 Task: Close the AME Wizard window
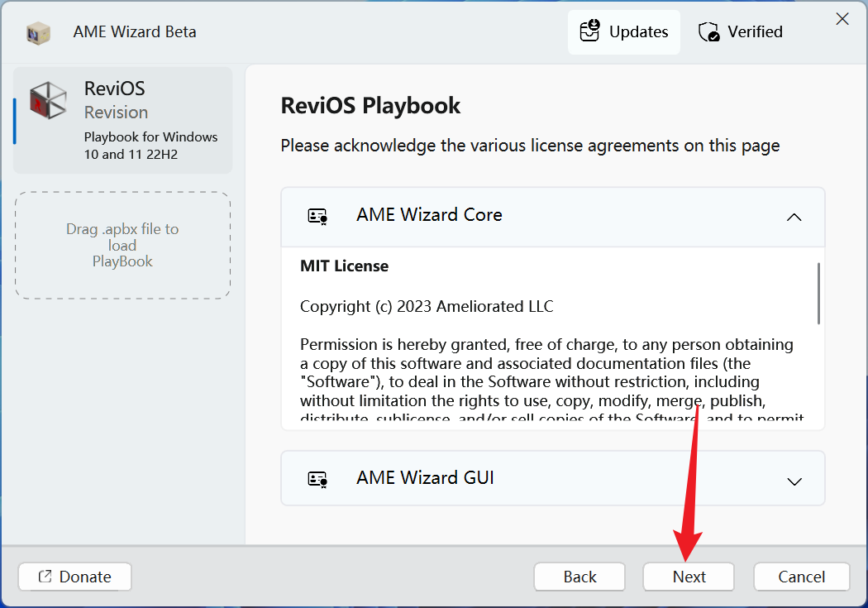pyautogui.click(x=842, y=19)
